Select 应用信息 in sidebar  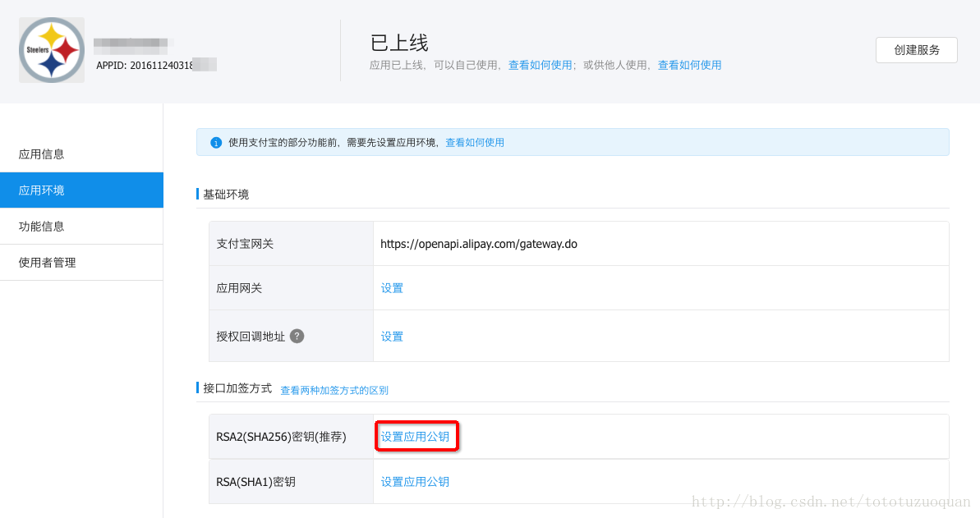pyautogui.click(x=41, y=154)
